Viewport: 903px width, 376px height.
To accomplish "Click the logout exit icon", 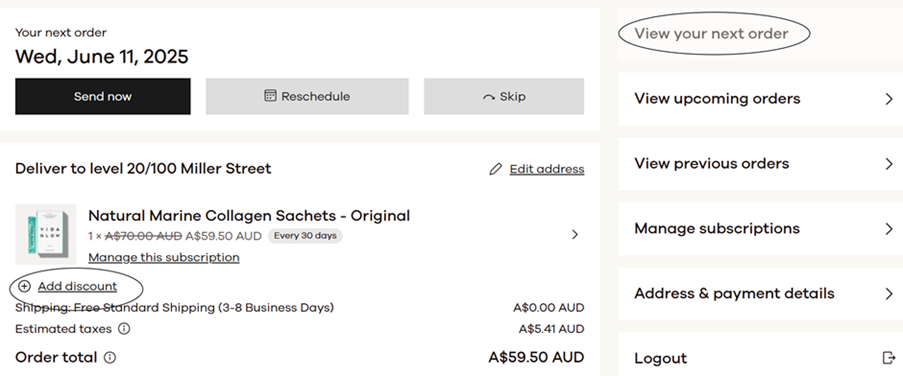I will point(889,358).
